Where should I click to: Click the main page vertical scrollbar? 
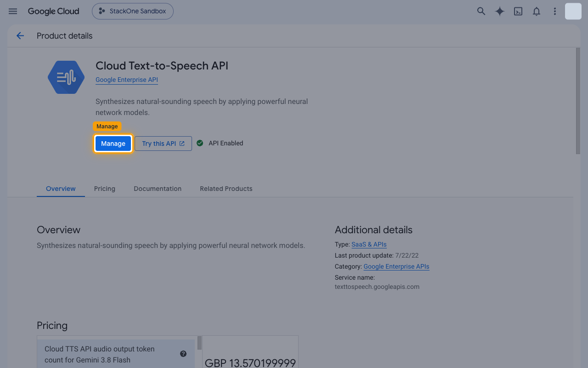click(578, 101)
